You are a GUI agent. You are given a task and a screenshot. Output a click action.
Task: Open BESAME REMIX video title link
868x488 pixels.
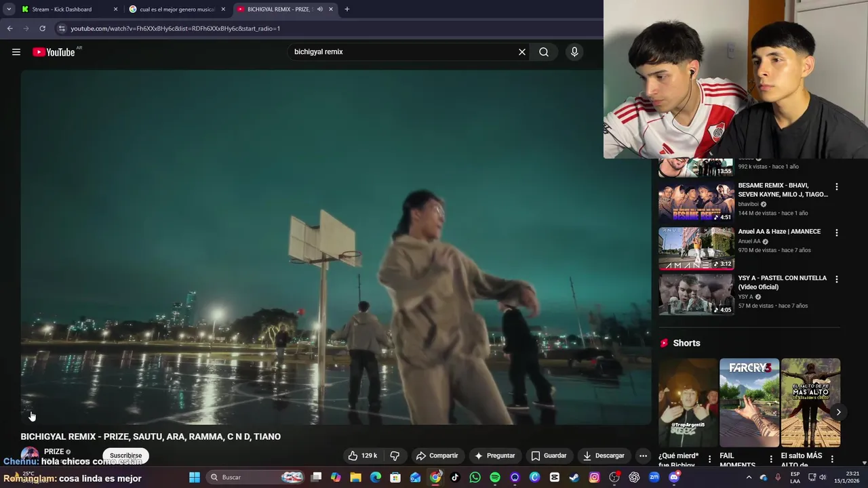(783, 190)
